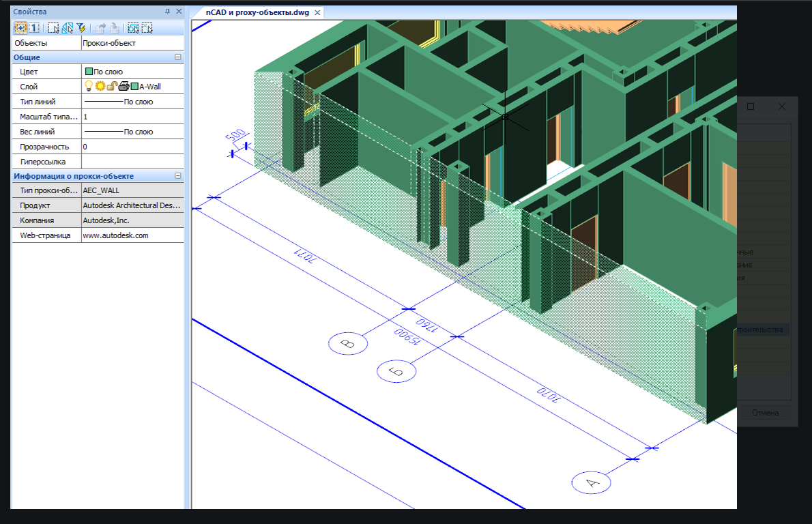Select the nCAD и proxy-объекты.dwg tab
This screenshot has width=812, height=524.
[x=257, y=12]
